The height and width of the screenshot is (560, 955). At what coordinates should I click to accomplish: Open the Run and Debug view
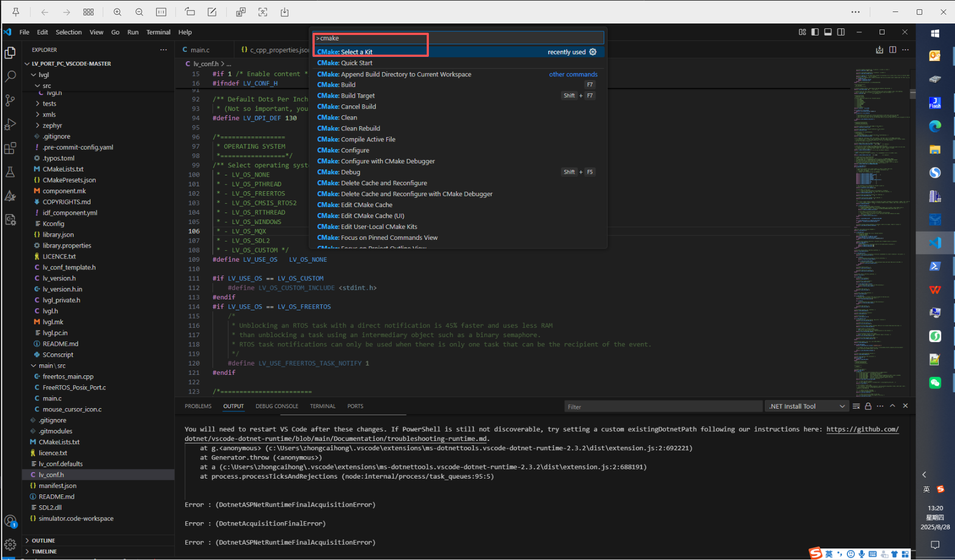(11, 124)
